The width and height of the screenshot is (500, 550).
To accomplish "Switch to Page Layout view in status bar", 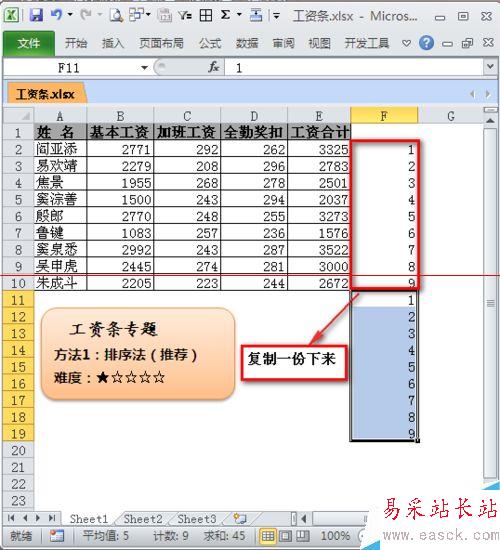I will coord(285,536).
